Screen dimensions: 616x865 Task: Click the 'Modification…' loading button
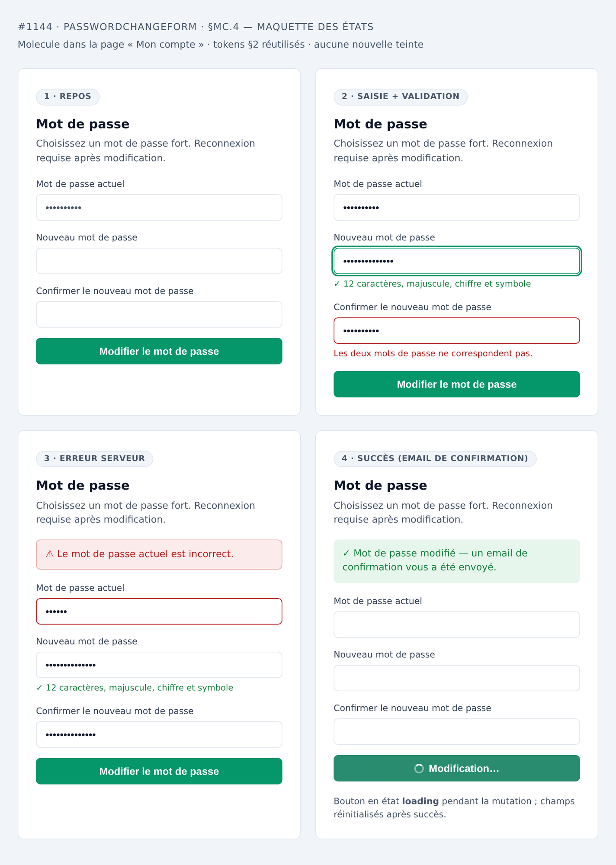click(457, 769)
